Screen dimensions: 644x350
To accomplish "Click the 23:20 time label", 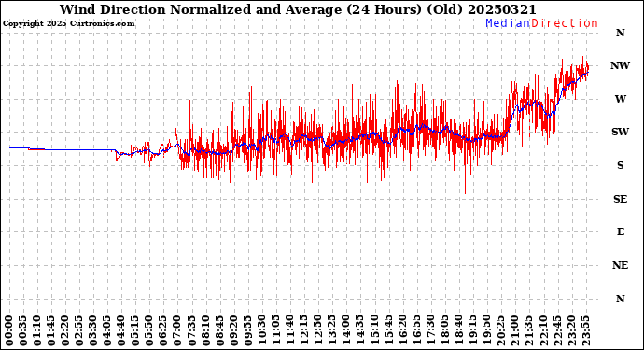I will (x=572, y=330).
